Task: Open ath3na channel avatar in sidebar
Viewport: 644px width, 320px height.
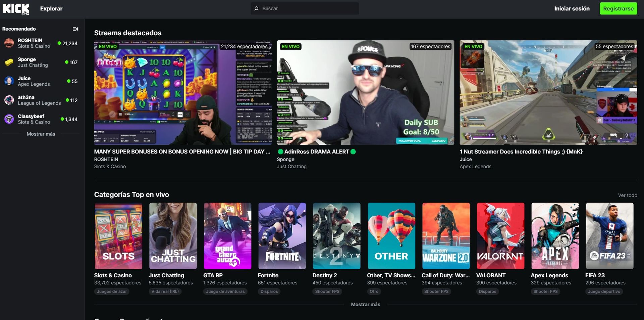Action: coord(9,100)
